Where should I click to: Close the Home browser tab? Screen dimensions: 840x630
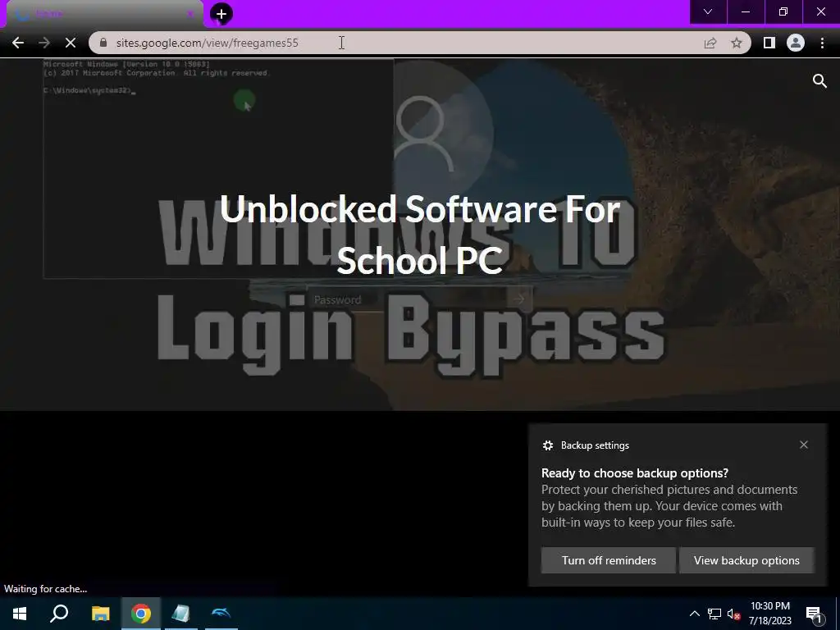click(x=189, y=14)
